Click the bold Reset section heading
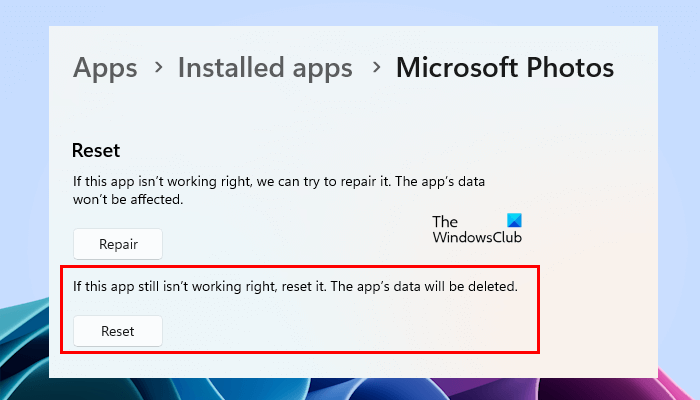The height and width of the screenshot is (400, 700). click(96, 151)
